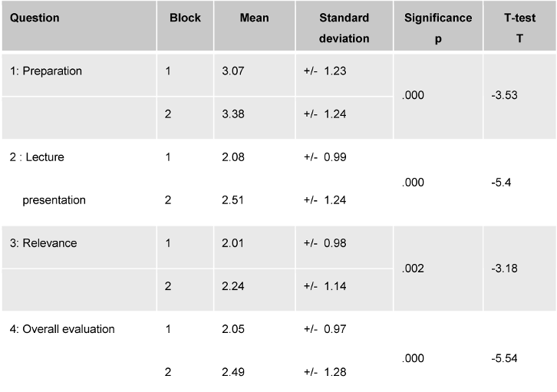The image size is (557, 392).
Task: Select the significance value .002
Action: coord(414,268)
